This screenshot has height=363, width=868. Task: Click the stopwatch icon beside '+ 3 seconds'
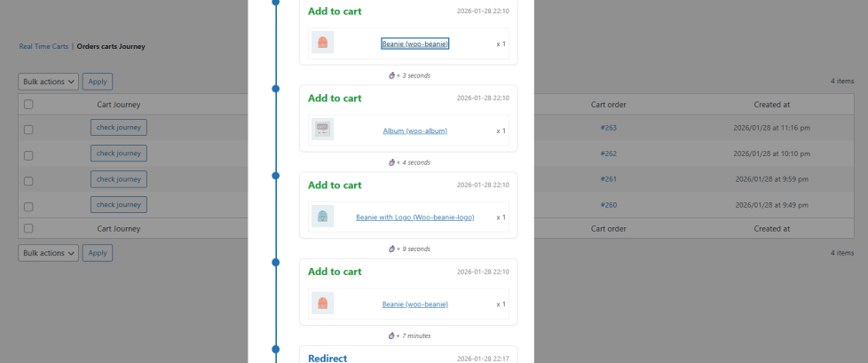(x=392, y=75)
